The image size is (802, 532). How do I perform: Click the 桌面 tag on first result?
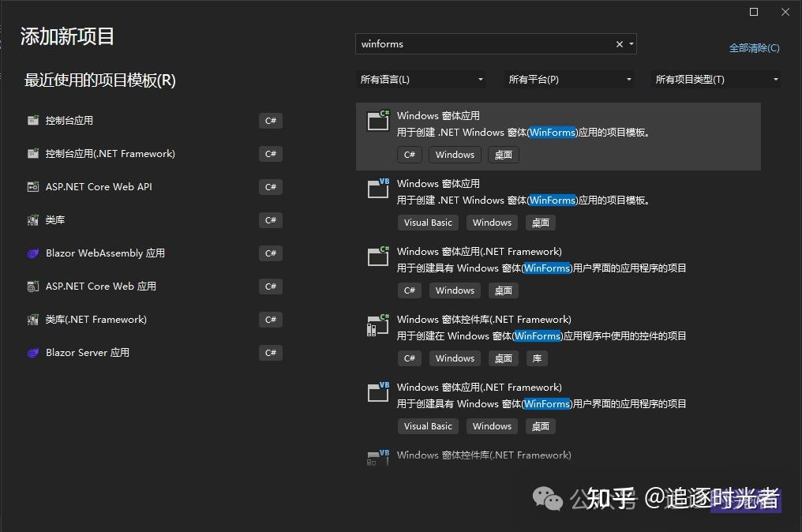(503, 155)
